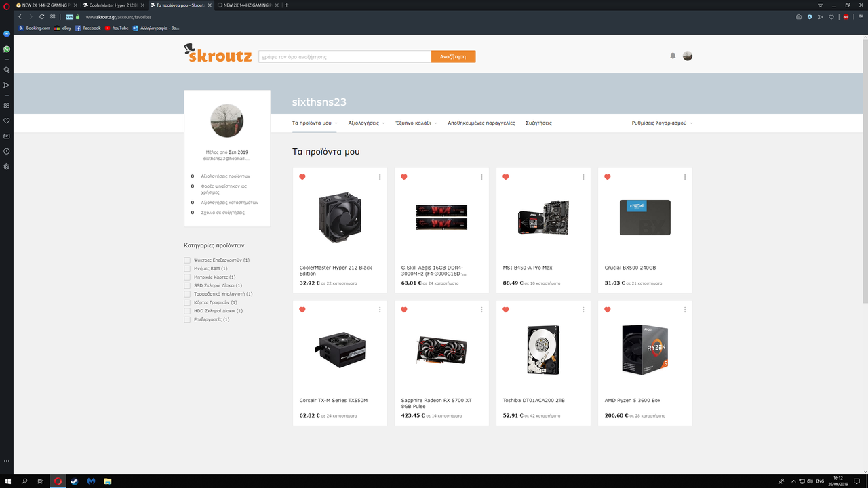Focus the Skroutz search input field

point(344,57)
